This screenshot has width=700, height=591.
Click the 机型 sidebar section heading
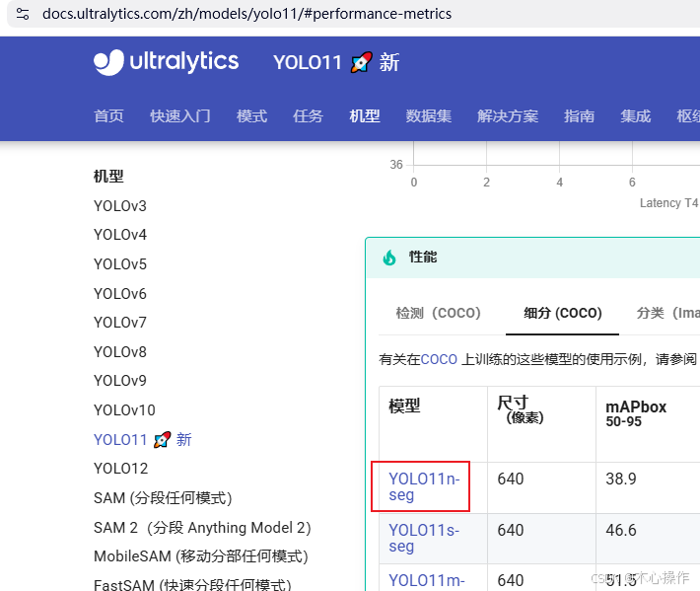108,176
